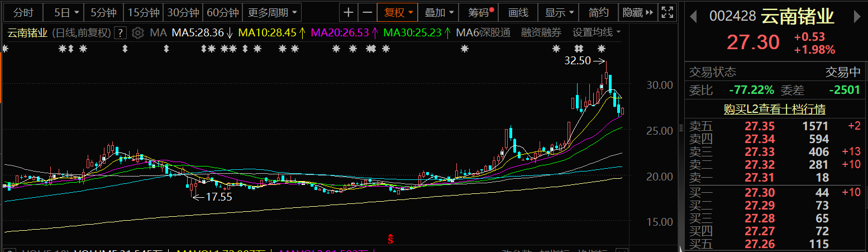Toggle the MA indicator label
Screen dimensions: 868x252
pyautogui.click(x=159, y=33)
